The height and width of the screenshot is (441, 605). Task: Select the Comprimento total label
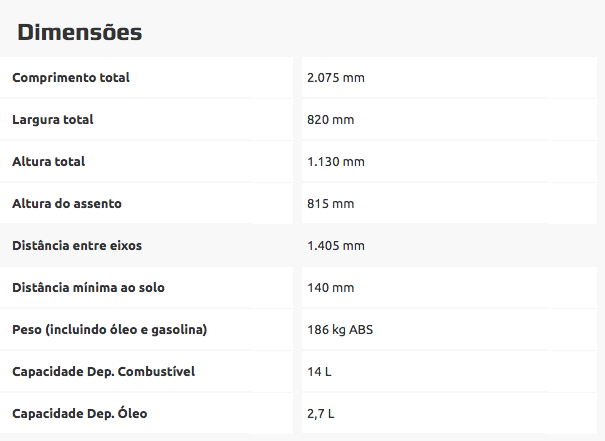(x=71, y=77)
